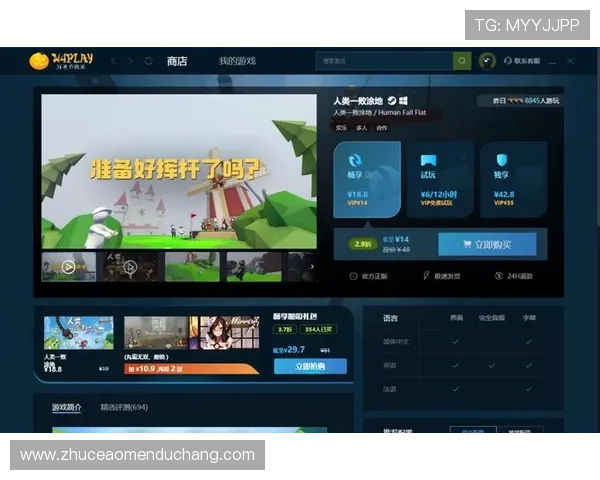
Task: Click the 合作 genre tag
Action: (x=382, y=128)
